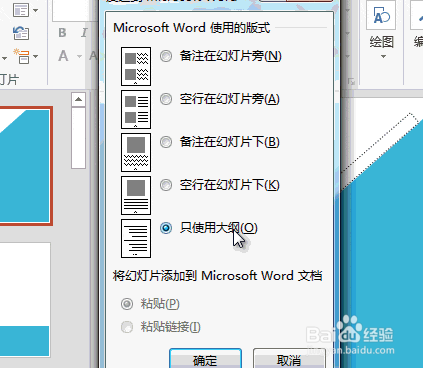The width and height of the screenshot is (423, 368).
Task: Select the second slide thumbnail
Action: click(x=25, y=300)
